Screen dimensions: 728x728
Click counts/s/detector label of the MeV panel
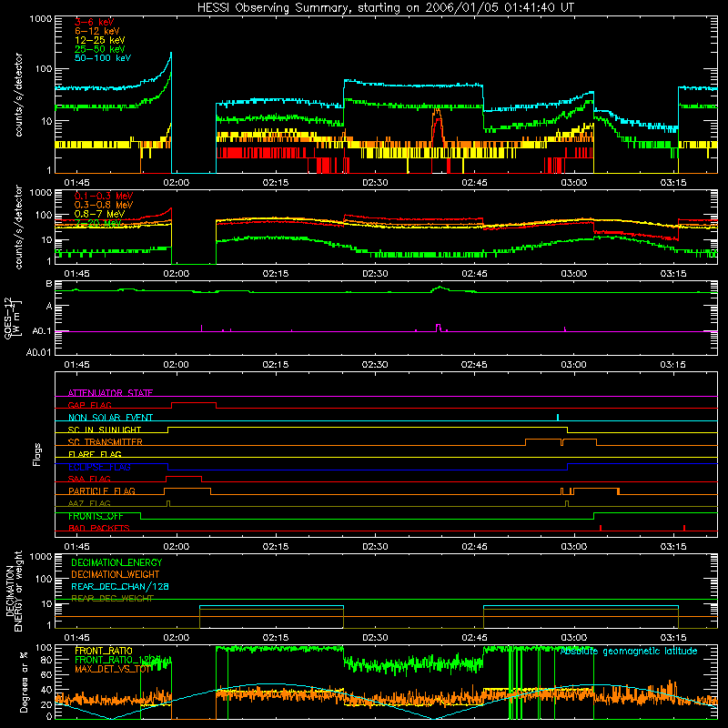point(18,227)
